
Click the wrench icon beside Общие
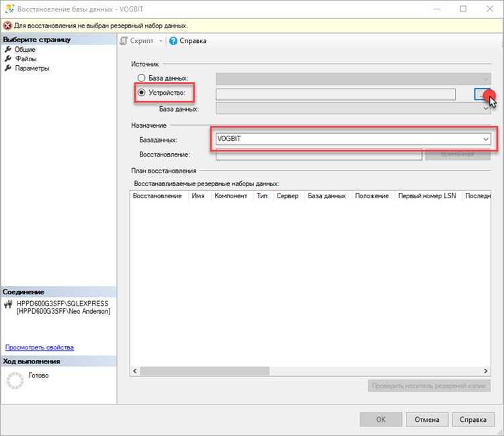8,49
